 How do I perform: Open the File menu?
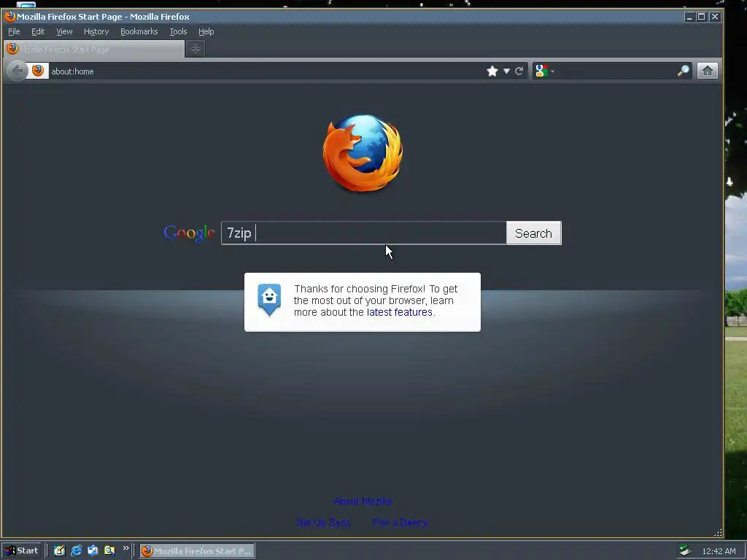14,31
